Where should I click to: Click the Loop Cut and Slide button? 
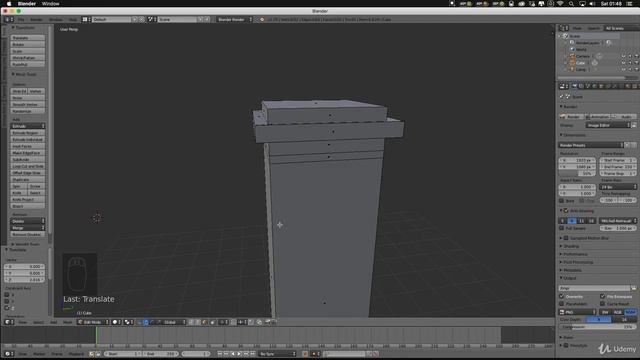pyautogui.click(x=28, y=166)
